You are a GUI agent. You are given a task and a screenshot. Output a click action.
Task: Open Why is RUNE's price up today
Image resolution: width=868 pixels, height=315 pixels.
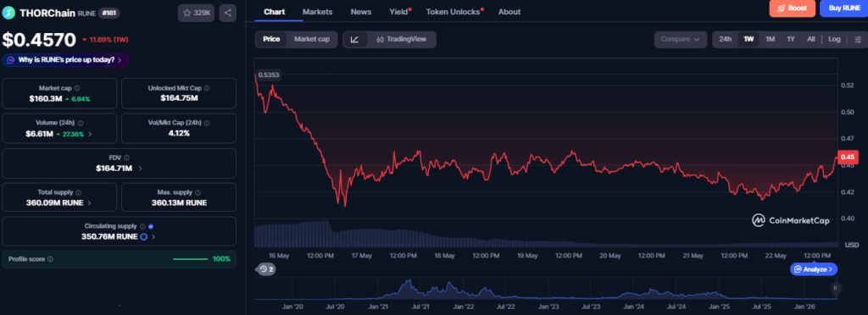[66, 59]
